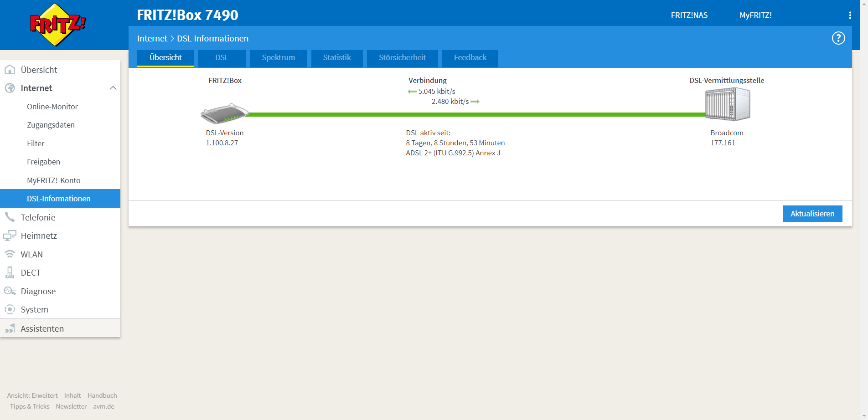
Task: Click the ADSL 2+ Annex J text
Action: 453,153
